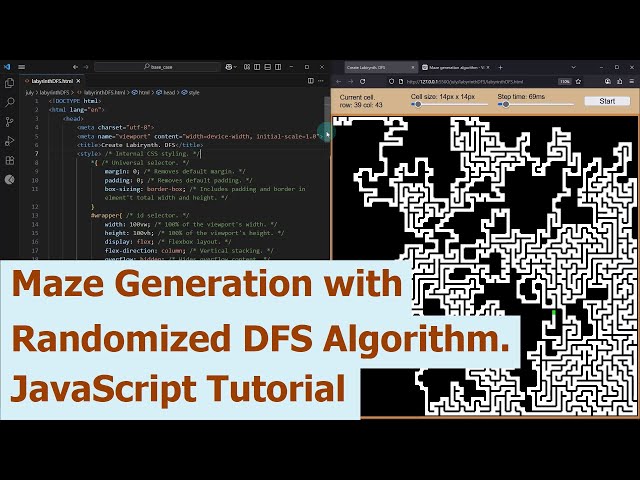Image resolution: width=640 pixels, height=480 pixels.
Task: Open the VS Code hamburger menu
Action: [22, 67]
